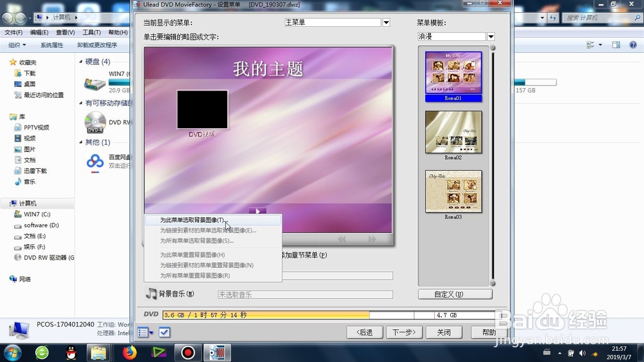Click the DVD MovieFactory filmstrip taskbar icon
Image resolution: width=644 pixels, height=362 pixels.
tap(217, 352)
